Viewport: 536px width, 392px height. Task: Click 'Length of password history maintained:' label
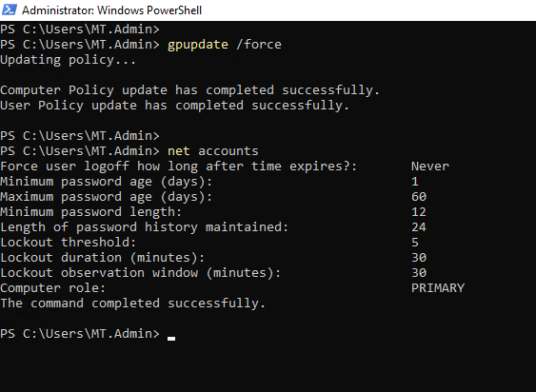click(145, 227)
